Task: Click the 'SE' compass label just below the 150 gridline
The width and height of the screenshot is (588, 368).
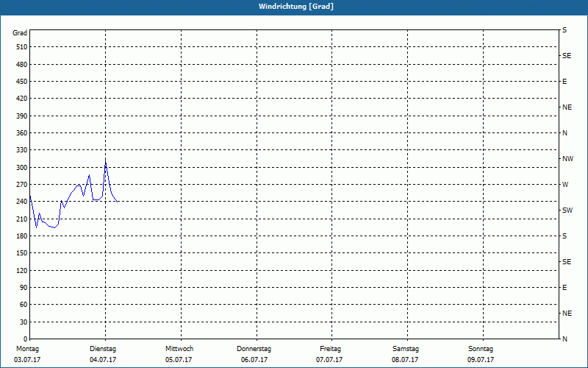Action: pos(567,262)
